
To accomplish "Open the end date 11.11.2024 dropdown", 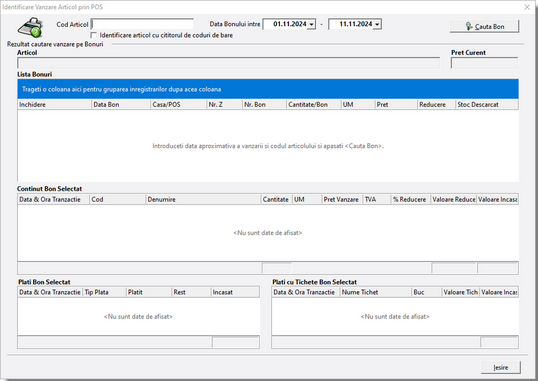I will (377, 24).
